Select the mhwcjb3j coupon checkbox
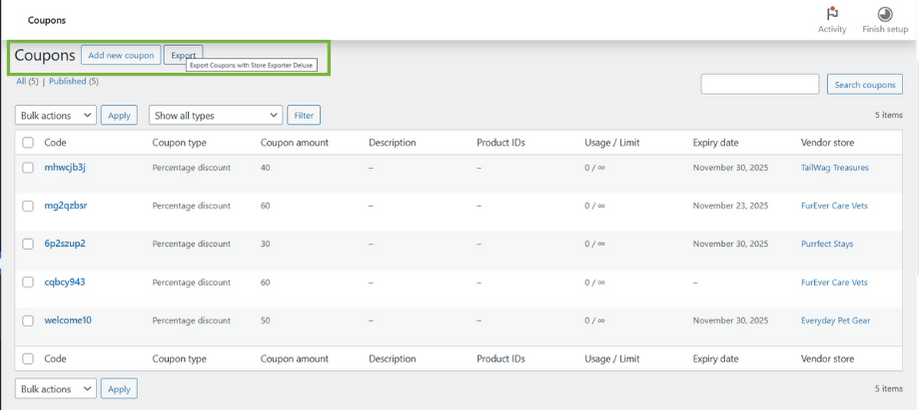 pos(28,168)
